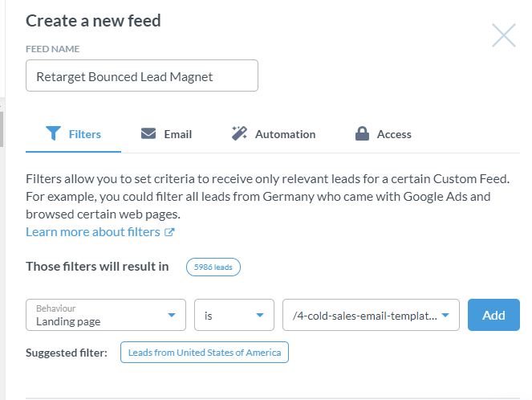Click the envelope icon for Email
Viewport: 532px width, 400px height.
(x=148, y=133)
